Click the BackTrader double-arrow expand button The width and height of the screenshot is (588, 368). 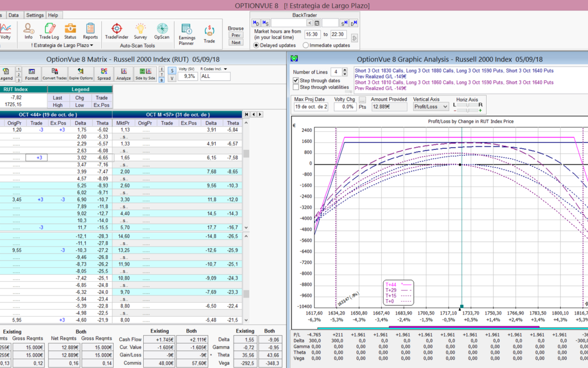click(x=354, y=38)
